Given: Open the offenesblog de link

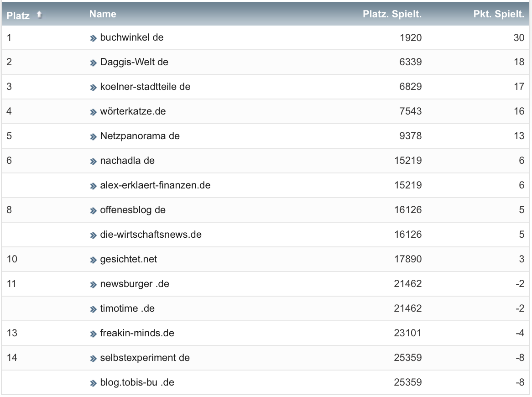Looking at the screenshot, I should 133,210.
